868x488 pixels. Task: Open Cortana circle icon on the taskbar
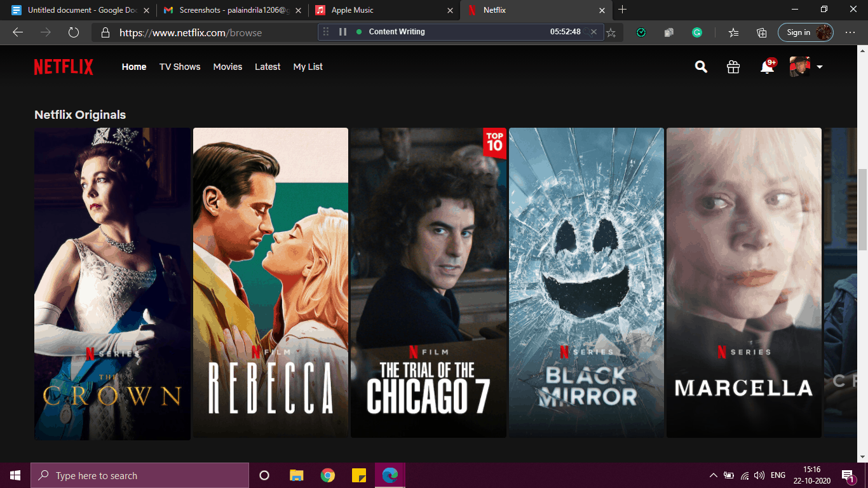point(264,475)
